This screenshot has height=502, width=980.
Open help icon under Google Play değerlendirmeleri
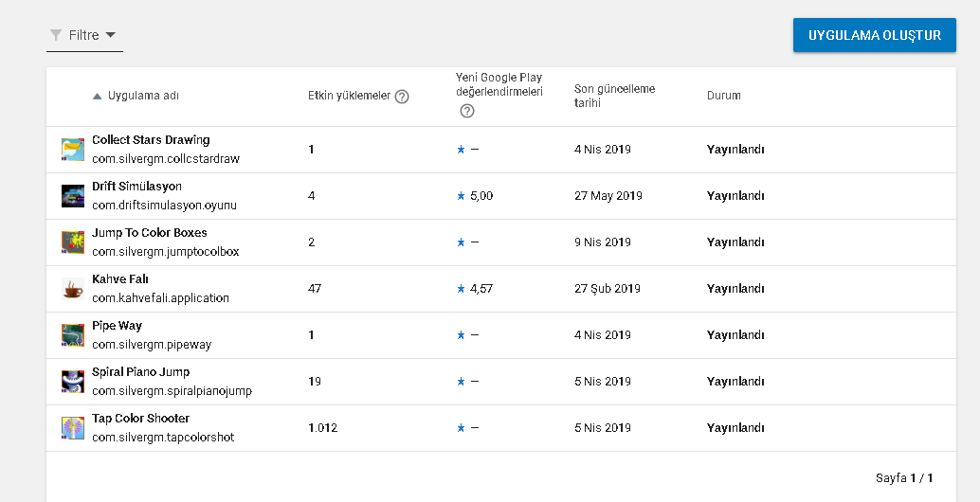(x=467, y=111)
